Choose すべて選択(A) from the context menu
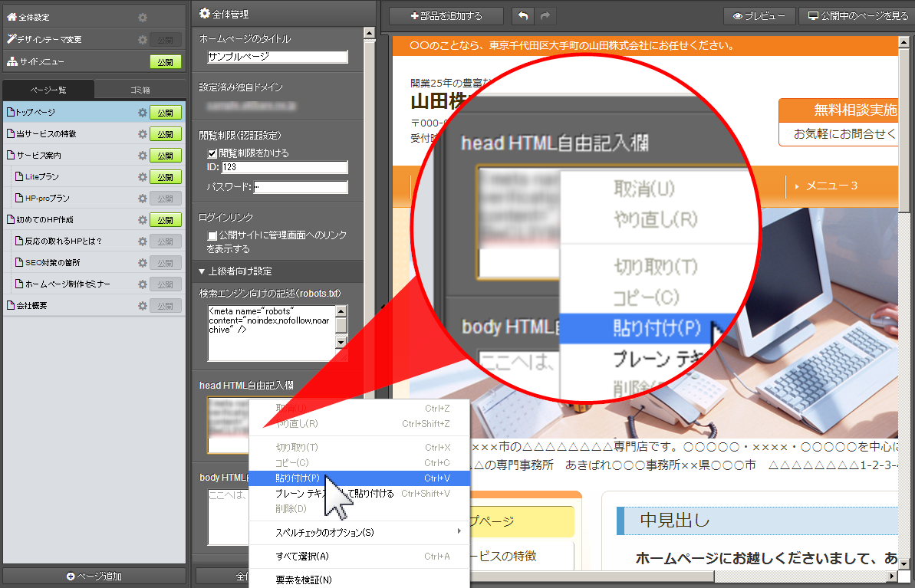 click(359, 557)
